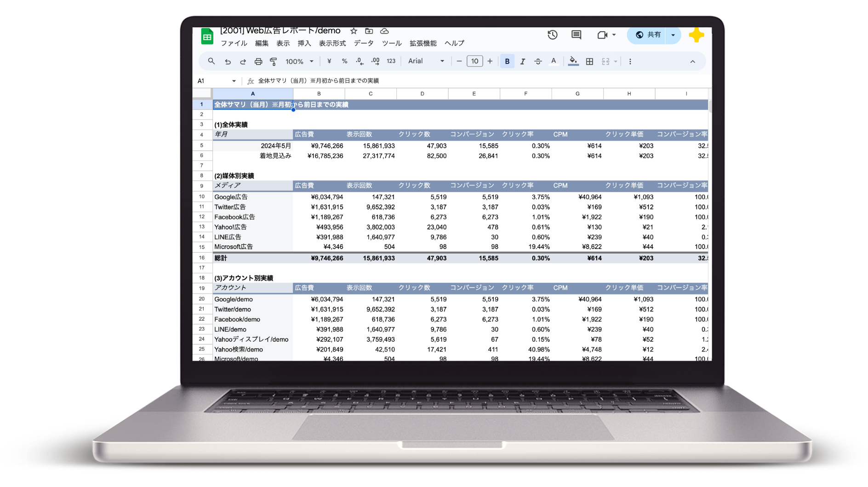Toggle italic formatting
Viewport: 868px width, 487px height.
(x=523, y=61)
